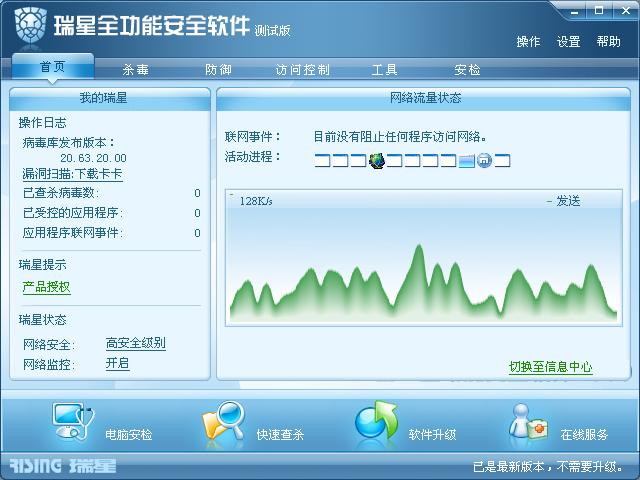
Task: Click the RISING 瑞星 logo in status bar
Action: click(x=63, y=465)
